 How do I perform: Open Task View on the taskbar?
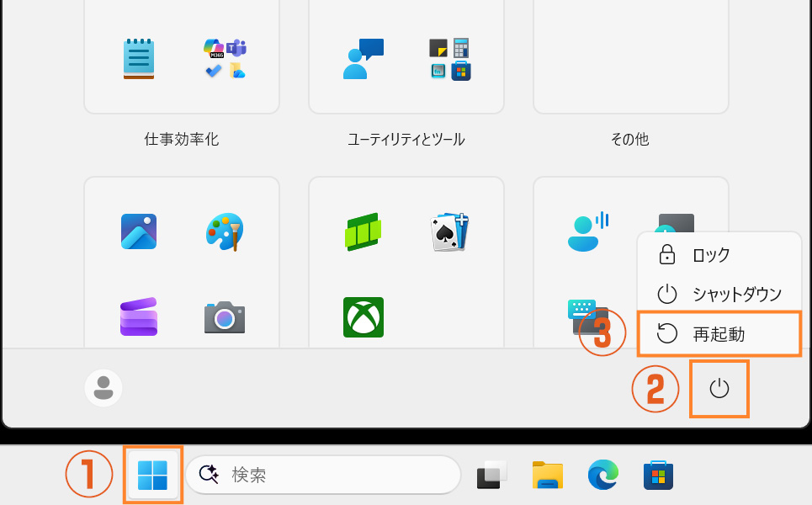point(491,475)
